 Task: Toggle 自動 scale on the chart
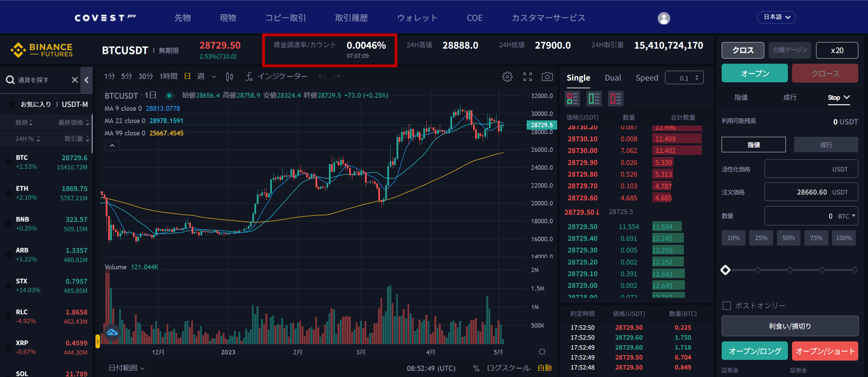point(545,368)
